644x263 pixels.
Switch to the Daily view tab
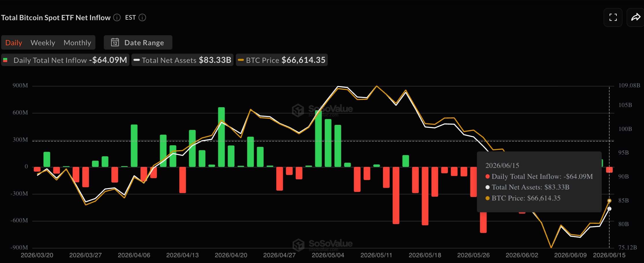(x=14, y=43)
